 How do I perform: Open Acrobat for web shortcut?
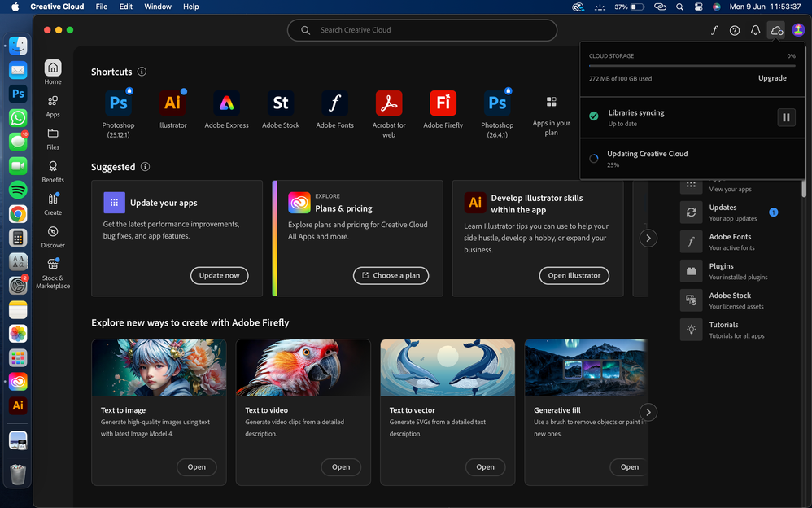pos(389,114)
